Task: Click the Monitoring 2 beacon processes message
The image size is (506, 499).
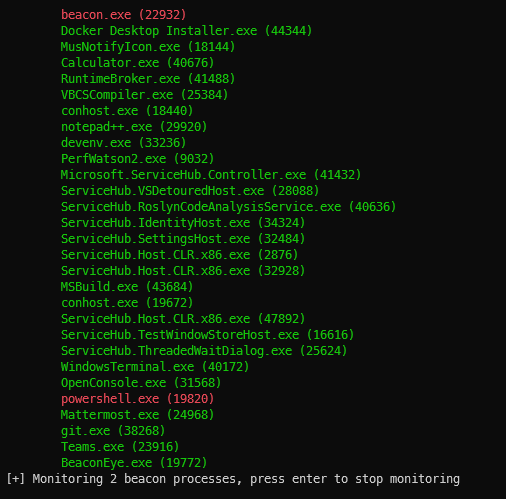Action: (x=233, y=479)
